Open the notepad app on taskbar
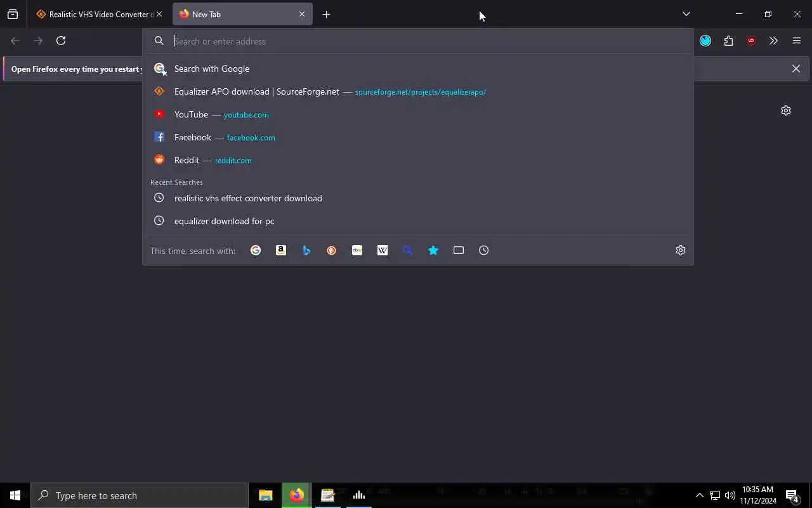The height and width of the screenshot is (508, 812). [328, 495]
